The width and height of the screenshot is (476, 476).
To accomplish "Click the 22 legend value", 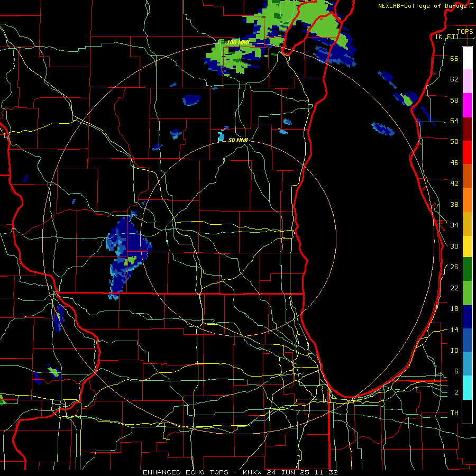I will 454,288.
